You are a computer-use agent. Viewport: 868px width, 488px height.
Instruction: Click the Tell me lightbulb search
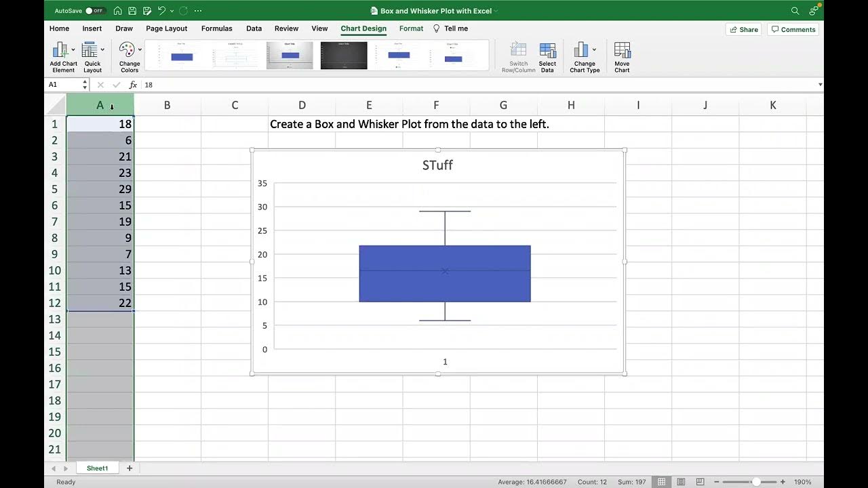pyautogui.click(x=450, y=28)
